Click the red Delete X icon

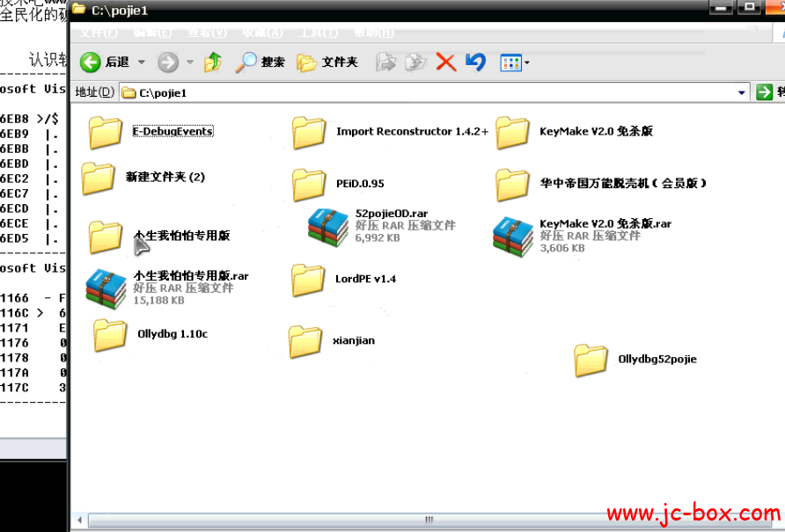[445, 62]
